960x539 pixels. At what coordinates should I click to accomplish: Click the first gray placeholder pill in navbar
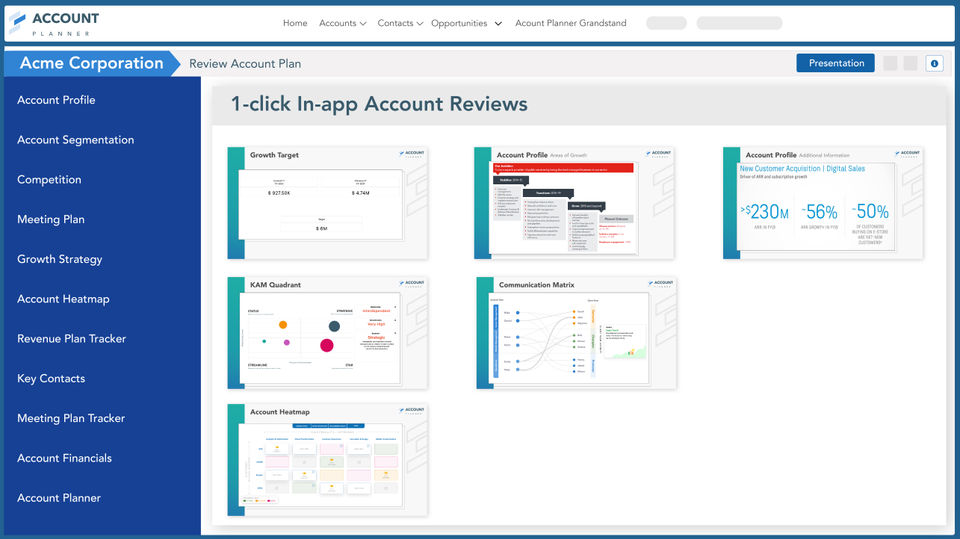tap(667, 23)
